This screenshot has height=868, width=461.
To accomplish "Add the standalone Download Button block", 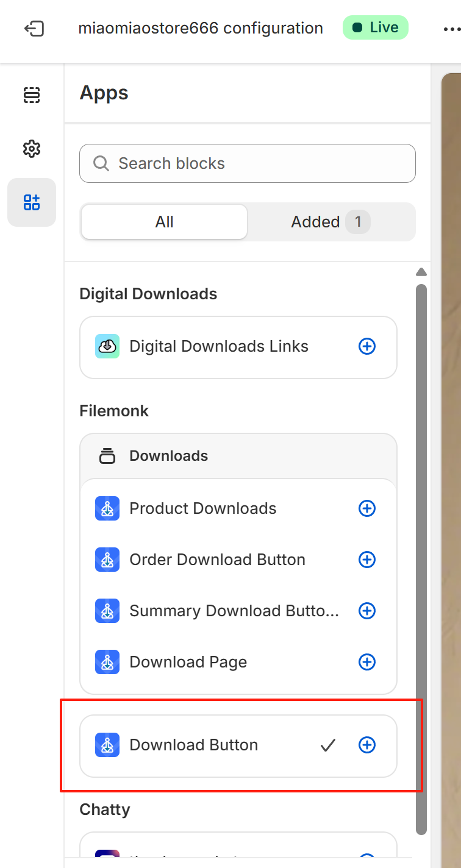I will [367, 745].
